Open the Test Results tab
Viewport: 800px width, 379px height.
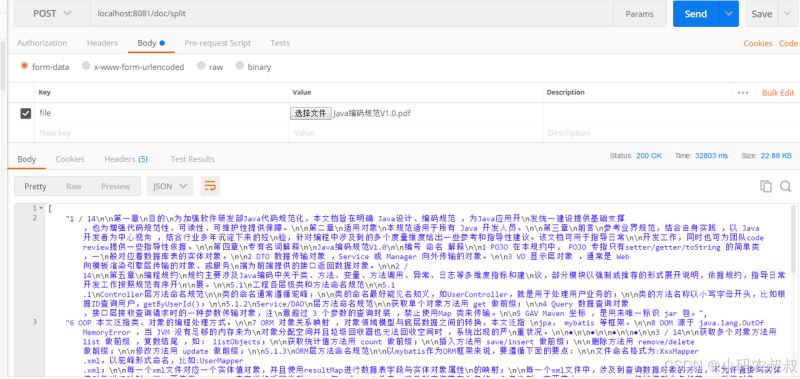(x=192, y=159)
